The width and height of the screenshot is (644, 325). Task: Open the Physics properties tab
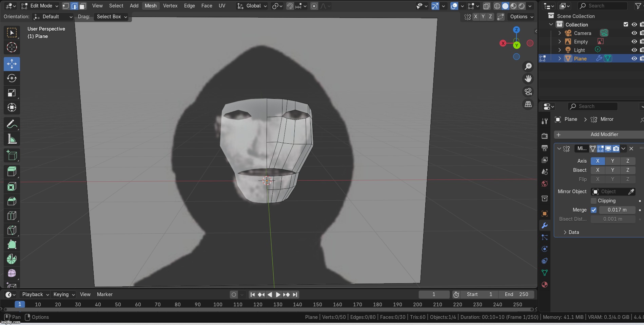click(x=545, y=249)
